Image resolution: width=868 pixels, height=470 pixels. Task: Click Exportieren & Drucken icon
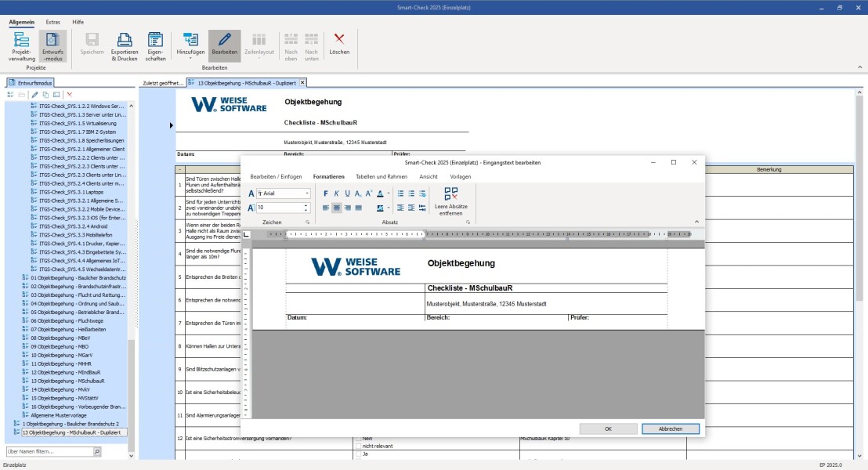click(x=125, y=46)
